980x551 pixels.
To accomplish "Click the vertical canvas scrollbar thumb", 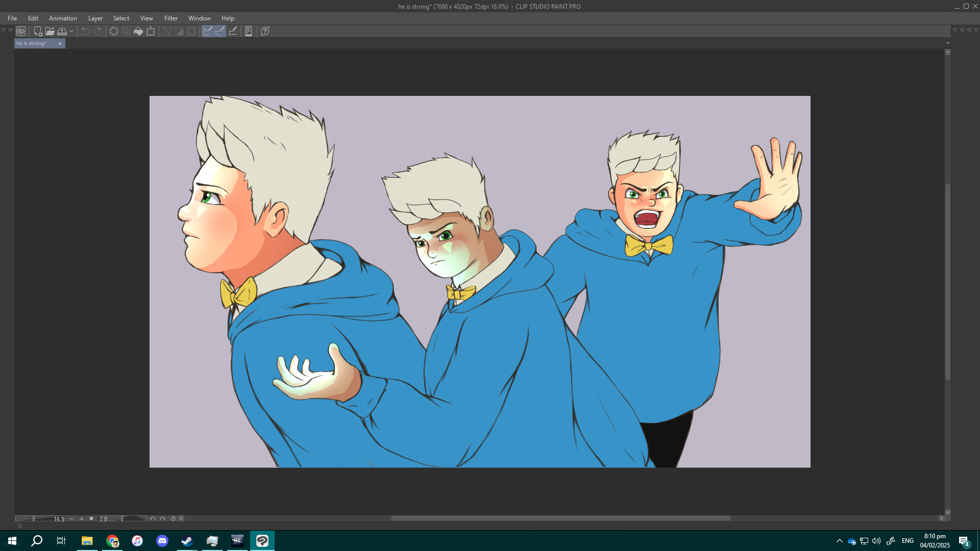I will tap(948, 282).
